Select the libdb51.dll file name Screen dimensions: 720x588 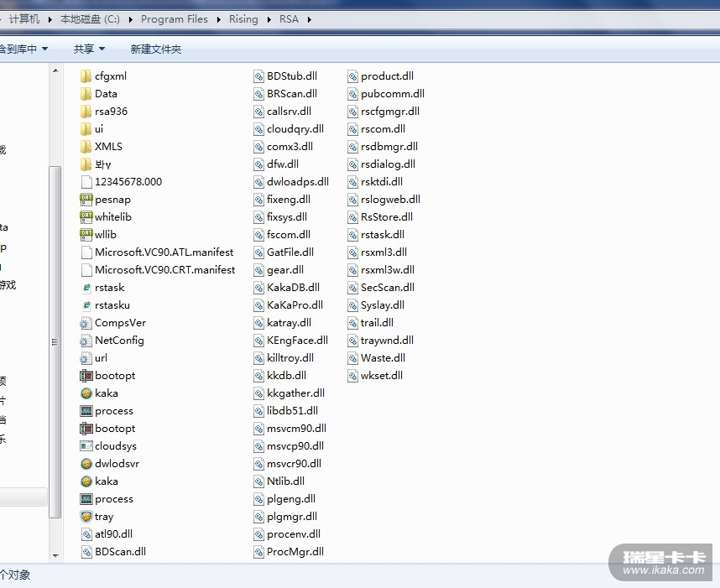[x=292, y=411]
